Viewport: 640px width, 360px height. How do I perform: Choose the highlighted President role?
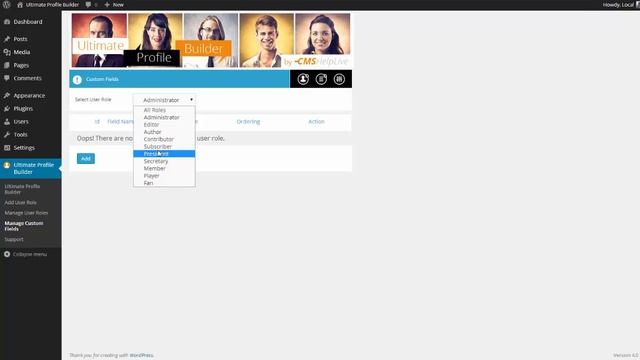click(164, 154)
